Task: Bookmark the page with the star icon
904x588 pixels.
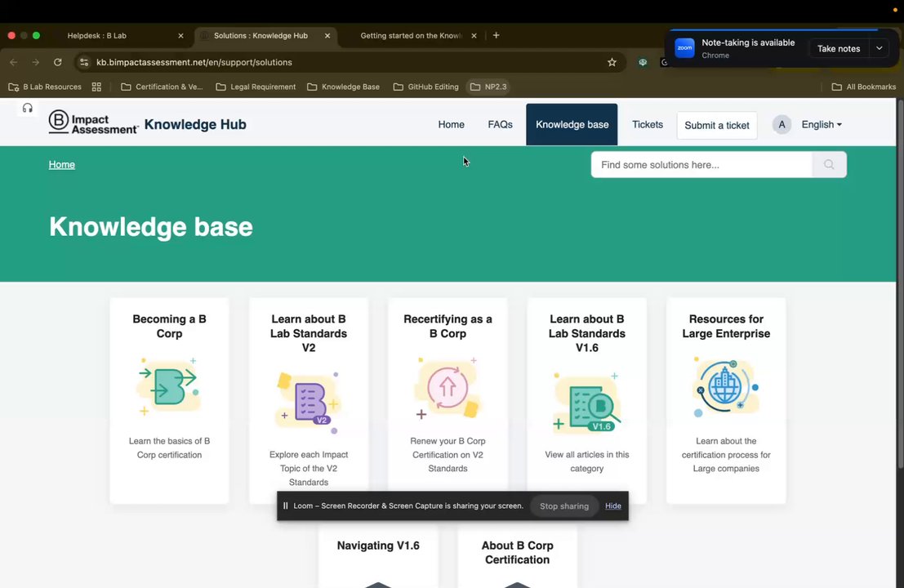Action: coord(612,62)
